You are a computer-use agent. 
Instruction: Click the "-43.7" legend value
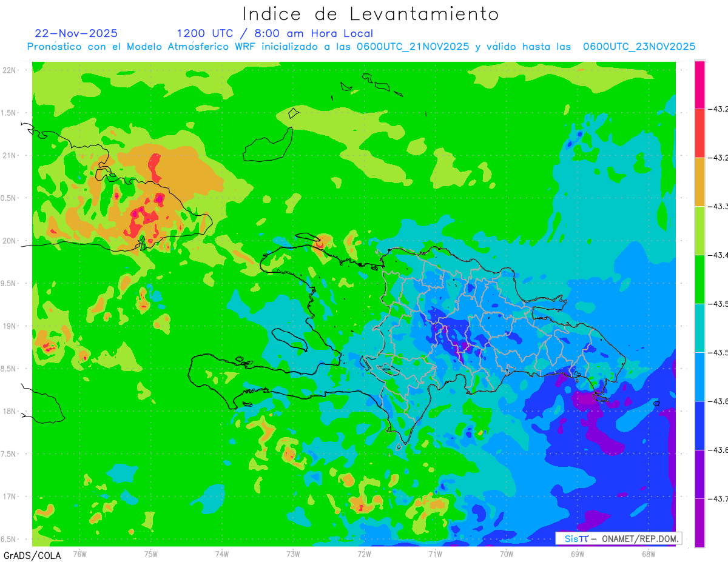717,499
